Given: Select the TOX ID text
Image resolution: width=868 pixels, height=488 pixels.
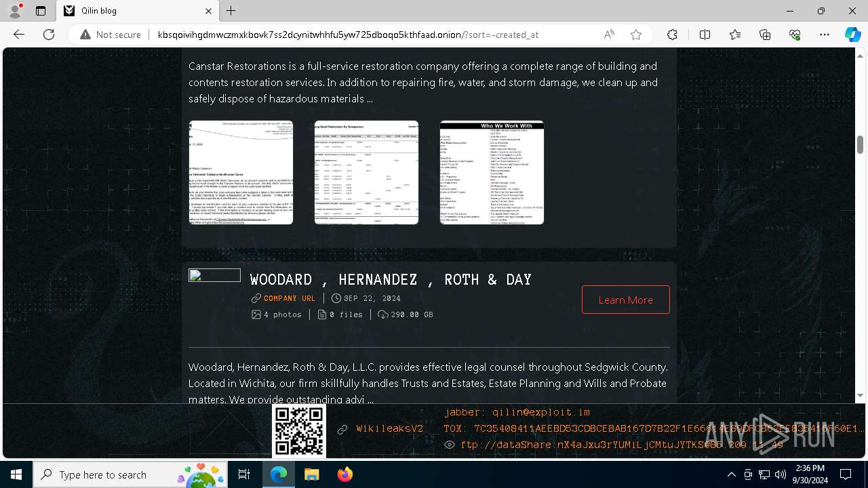Looking at the screenshot, I should pyautogui.click(x=654, y=428).
